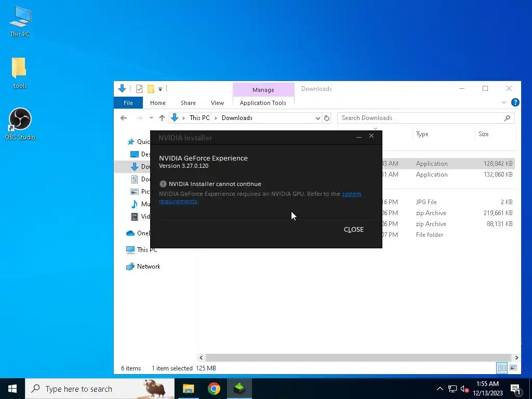
Task: Select the 219,661 KB zip Archive
Action: tap(356, 212)
